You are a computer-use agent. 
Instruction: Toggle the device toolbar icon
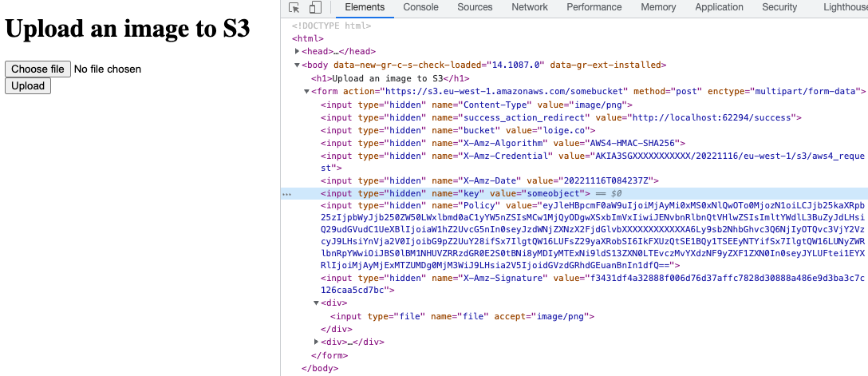pyautogui.click(x=314, y=8)
